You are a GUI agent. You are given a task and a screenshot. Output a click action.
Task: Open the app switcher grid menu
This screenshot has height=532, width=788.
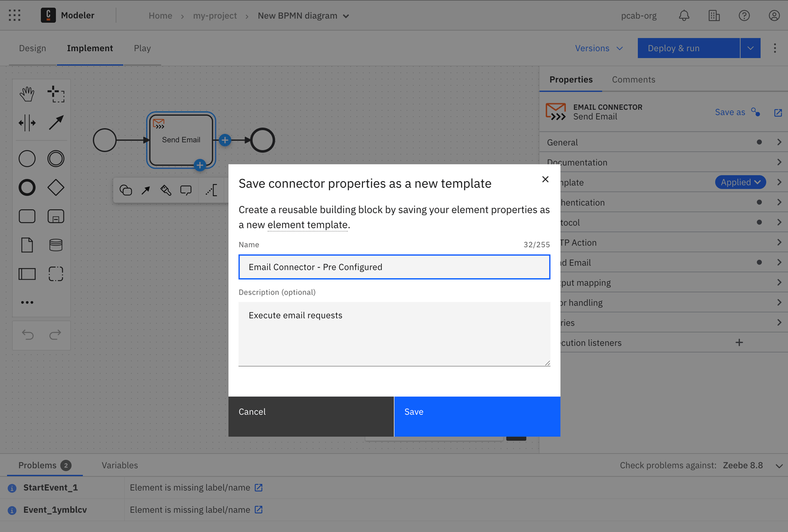(15, 16)
